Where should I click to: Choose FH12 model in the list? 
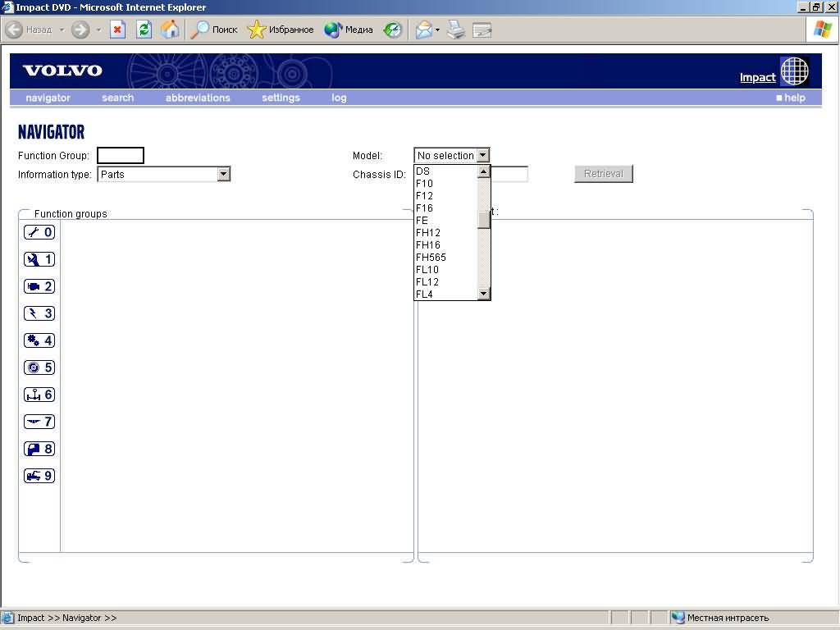[x=445, y=232]
